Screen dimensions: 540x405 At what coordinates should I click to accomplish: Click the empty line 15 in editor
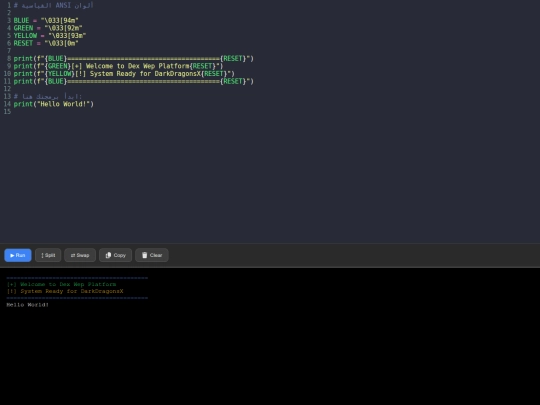tap(276, 112)
